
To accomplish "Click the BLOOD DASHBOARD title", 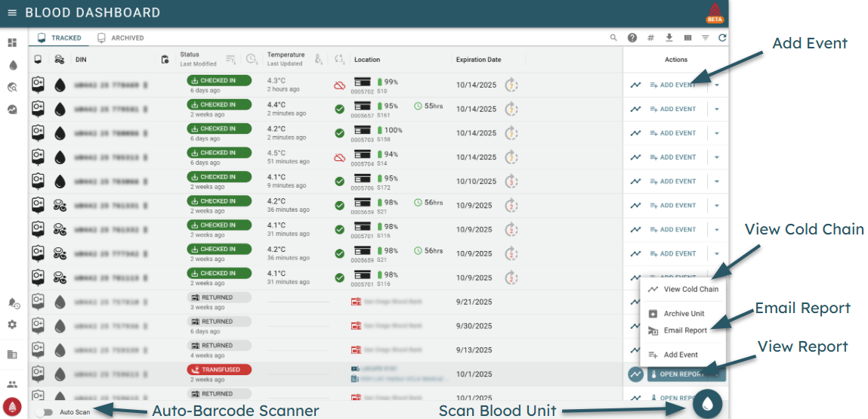I will (x=92, y=13).
